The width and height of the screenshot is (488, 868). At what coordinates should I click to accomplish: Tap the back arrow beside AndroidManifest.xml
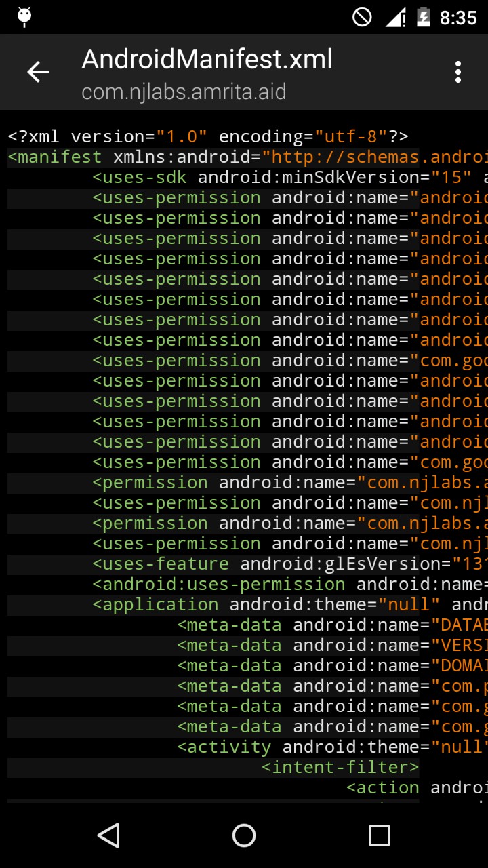37,71
